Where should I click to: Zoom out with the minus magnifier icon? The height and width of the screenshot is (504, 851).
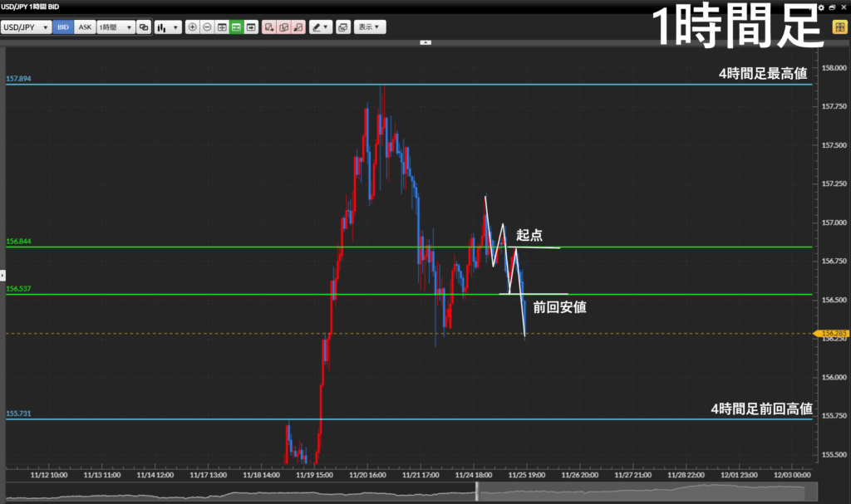click(x=207, y=27)
